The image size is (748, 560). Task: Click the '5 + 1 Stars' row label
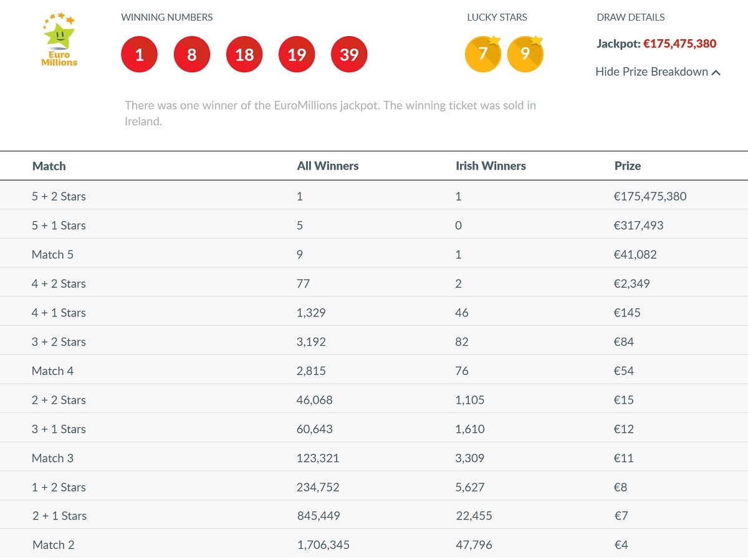tap(59, 225)
